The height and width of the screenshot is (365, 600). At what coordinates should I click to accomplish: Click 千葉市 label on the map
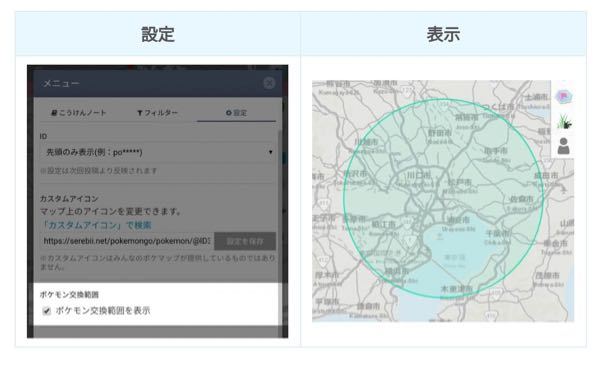(x=497, y=233)
